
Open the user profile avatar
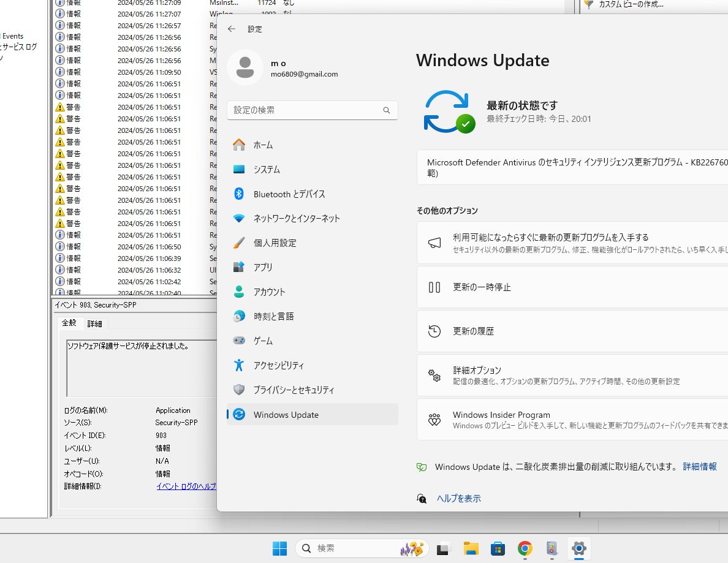tap(245, 68)
